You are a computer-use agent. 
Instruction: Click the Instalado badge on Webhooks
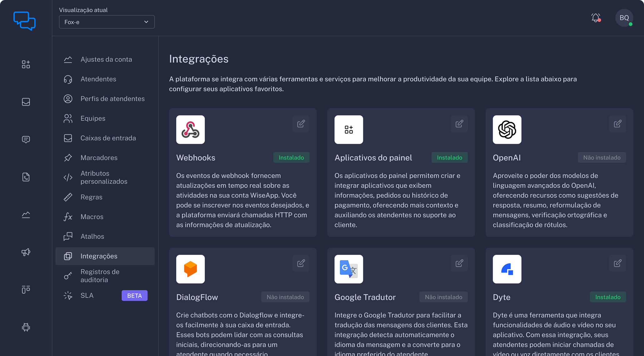pos(291,158)
